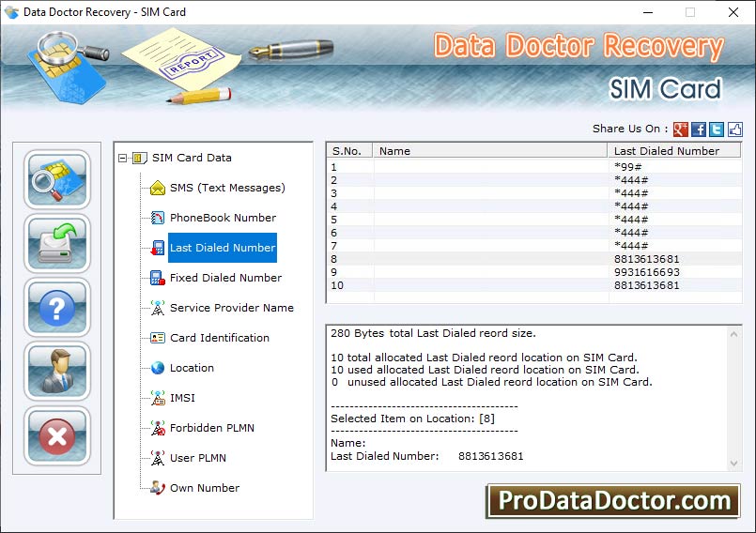
Task: Click the SIM Card Data root icon
Action: click(x=139, y=158)
